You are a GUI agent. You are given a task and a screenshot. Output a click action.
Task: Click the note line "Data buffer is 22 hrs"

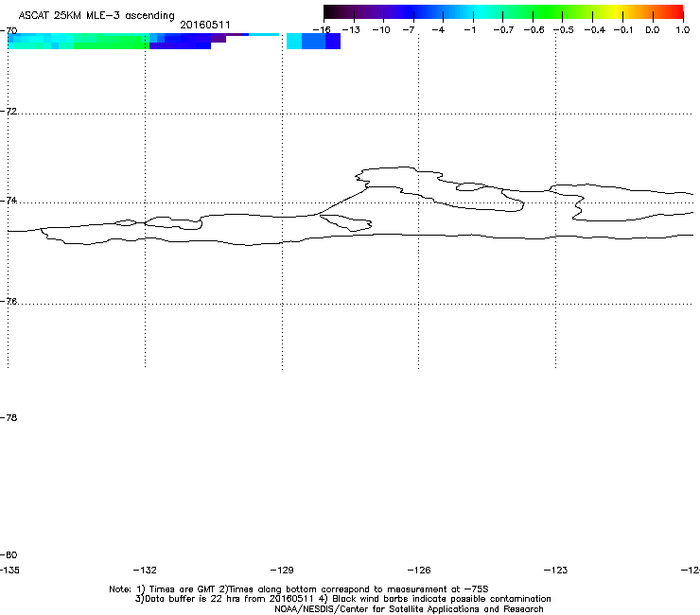click(x=342, y=599)
